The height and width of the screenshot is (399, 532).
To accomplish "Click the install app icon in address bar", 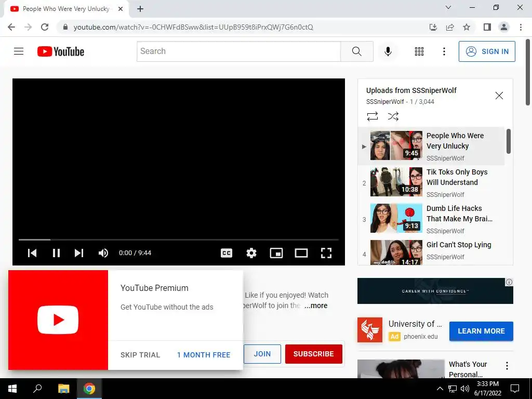I will pos(433,27).
